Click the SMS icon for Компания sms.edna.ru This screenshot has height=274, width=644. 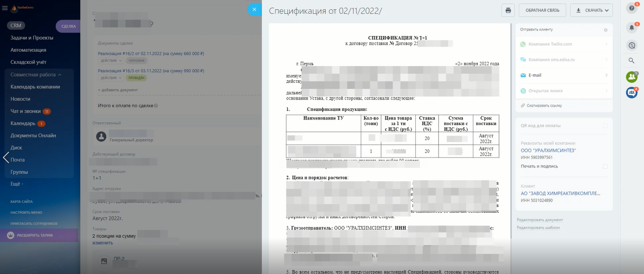[523, 60]
